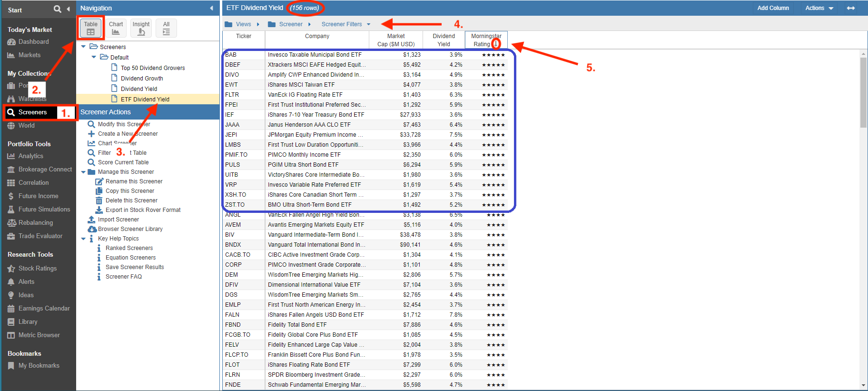Click the Trade Evaluator briefcase icon
This screenshot has width=868, height=391.
[11, 236]
